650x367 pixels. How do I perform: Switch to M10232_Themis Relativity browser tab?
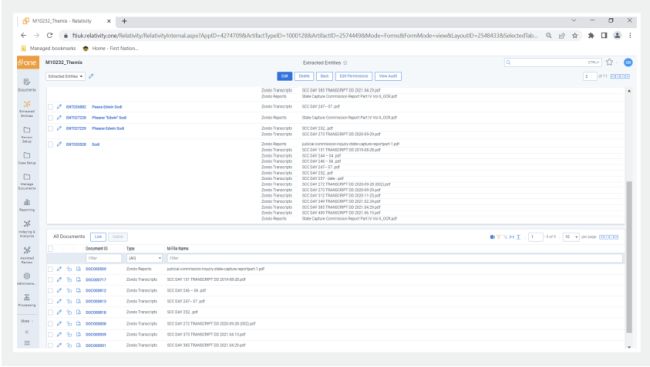click(66, 21)
